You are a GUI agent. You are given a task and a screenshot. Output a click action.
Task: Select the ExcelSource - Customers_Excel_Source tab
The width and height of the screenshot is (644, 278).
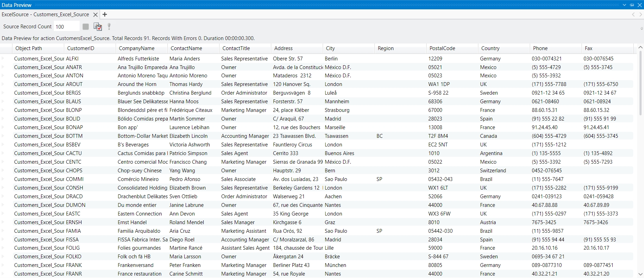pos(45,15)
